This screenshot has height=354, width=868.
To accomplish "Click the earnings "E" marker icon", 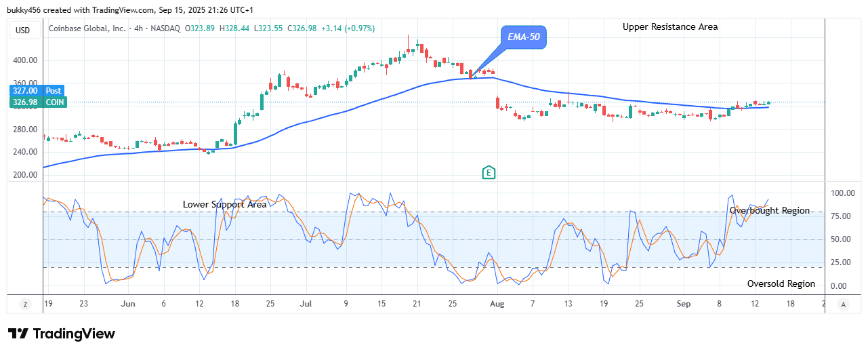I will click(x=488, y=173).
